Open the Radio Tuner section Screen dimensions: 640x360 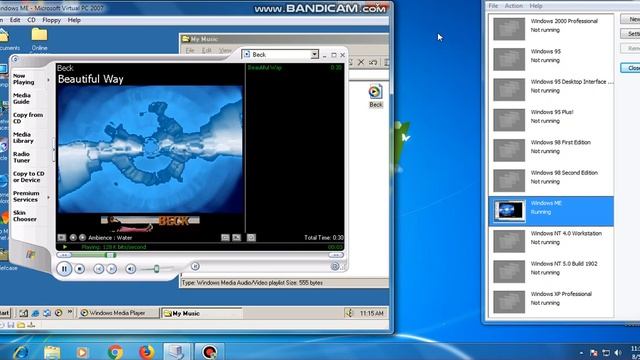click(x=21, y=157)
